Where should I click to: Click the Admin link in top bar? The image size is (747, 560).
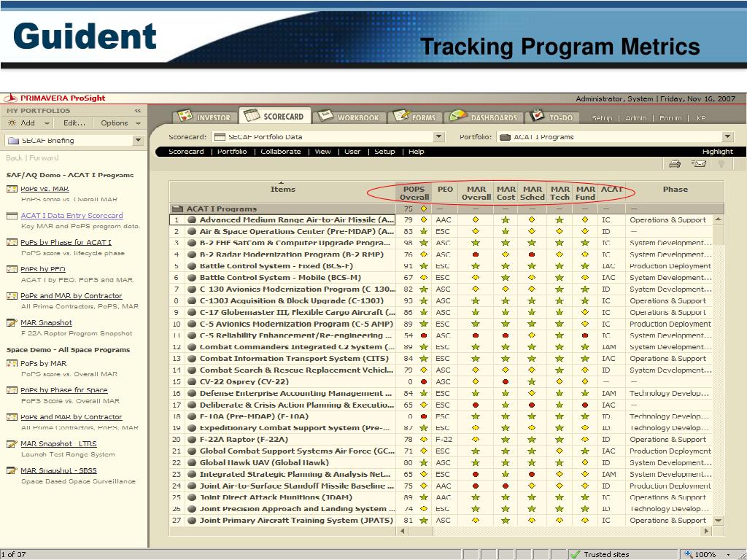(636, 117)
